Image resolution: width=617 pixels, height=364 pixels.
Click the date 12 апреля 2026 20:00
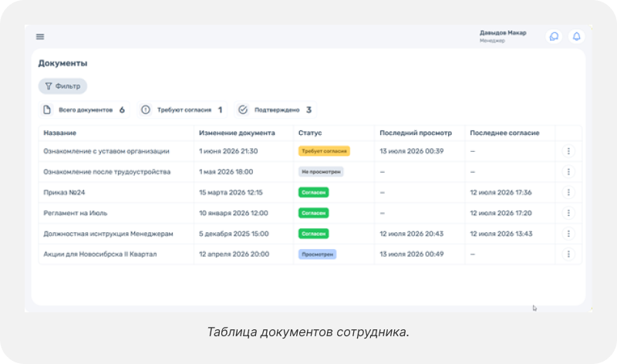point(234,254)
